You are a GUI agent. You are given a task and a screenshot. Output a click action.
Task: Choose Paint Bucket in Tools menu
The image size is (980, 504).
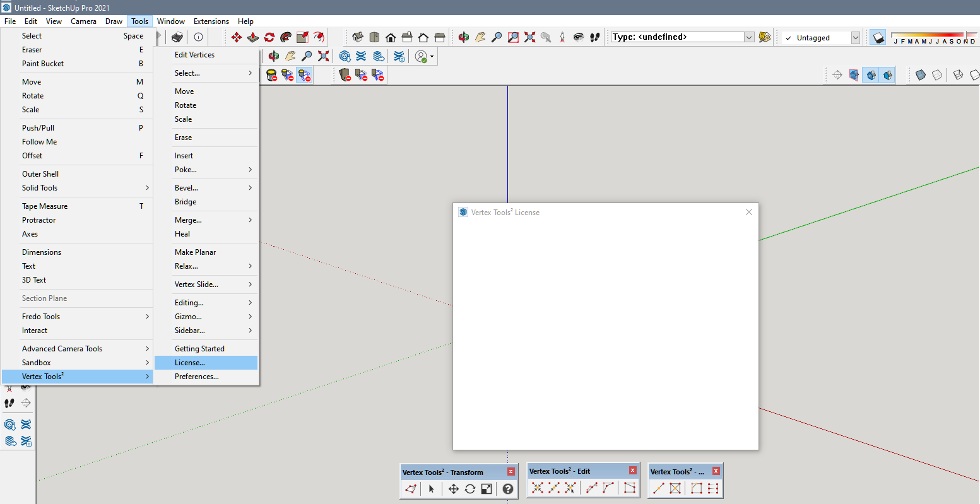(x=77, y=64)
